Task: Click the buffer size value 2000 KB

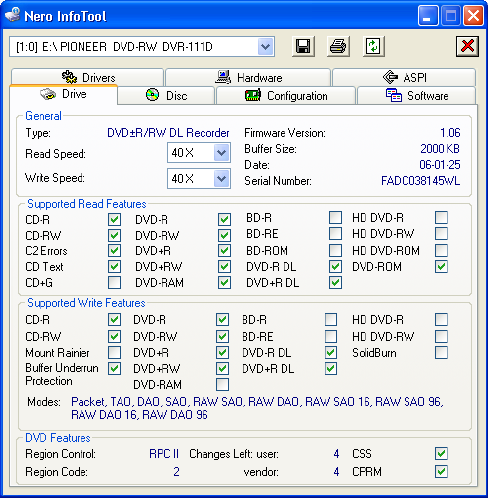Action: [440, 148]
